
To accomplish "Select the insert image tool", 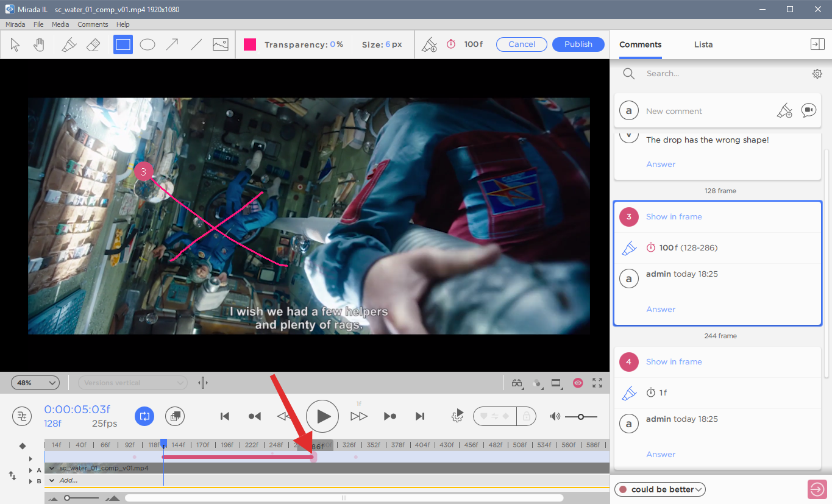I will pos(220,44).
